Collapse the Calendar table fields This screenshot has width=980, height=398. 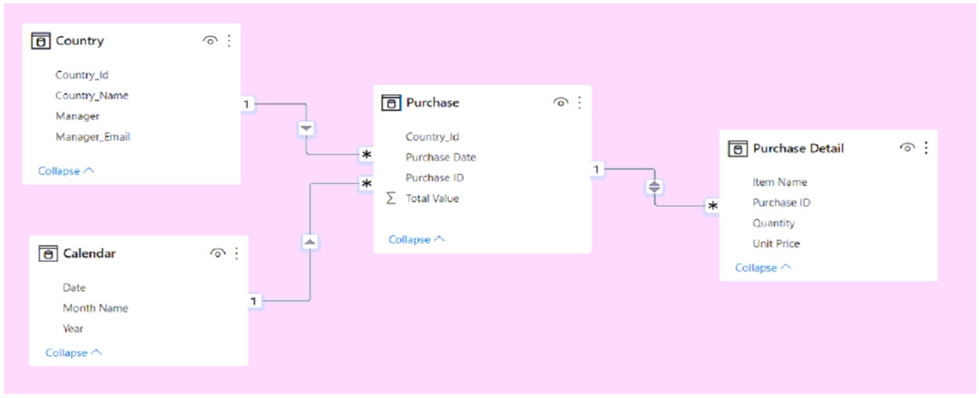74,353
